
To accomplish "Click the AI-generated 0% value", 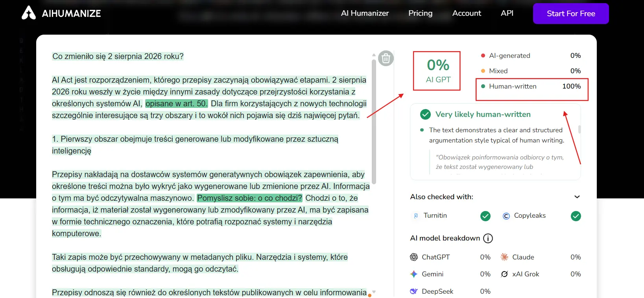I will [576, 56].
